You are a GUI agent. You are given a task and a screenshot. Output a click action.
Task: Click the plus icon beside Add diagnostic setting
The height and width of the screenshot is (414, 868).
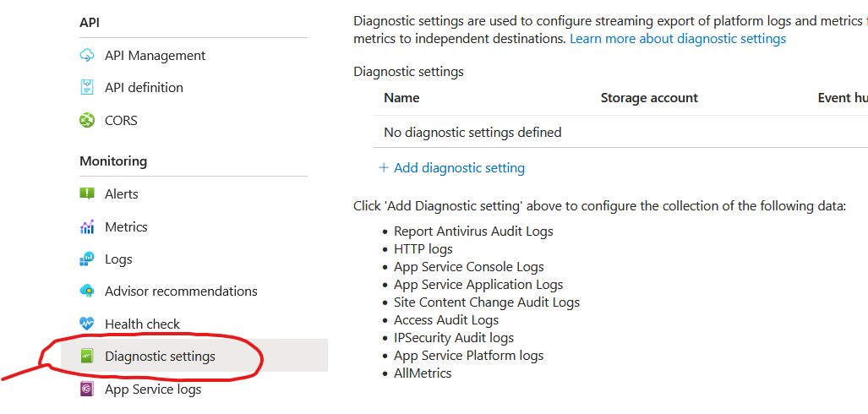(x=383, y=167)
